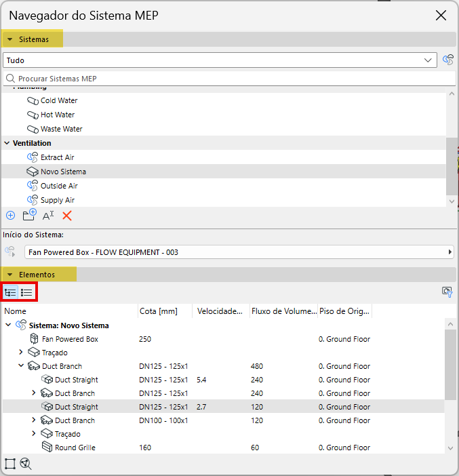Click the Cold Water pipe icon

33,101
